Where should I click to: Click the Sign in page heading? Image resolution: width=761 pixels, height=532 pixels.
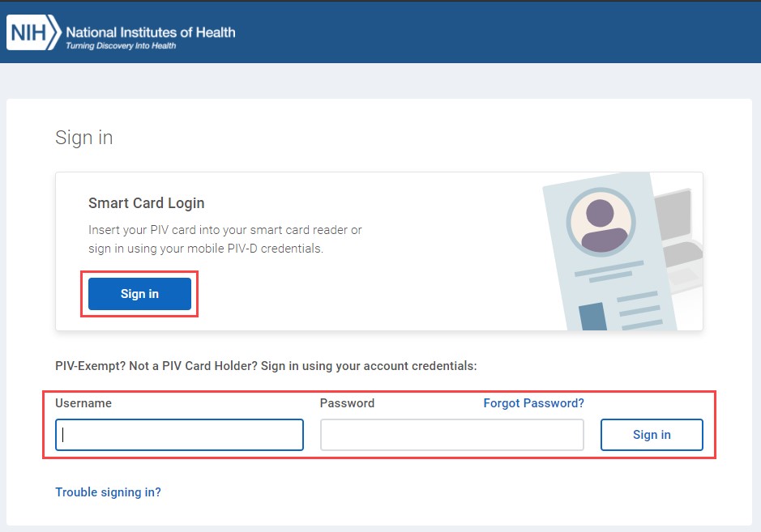point(84,138)
